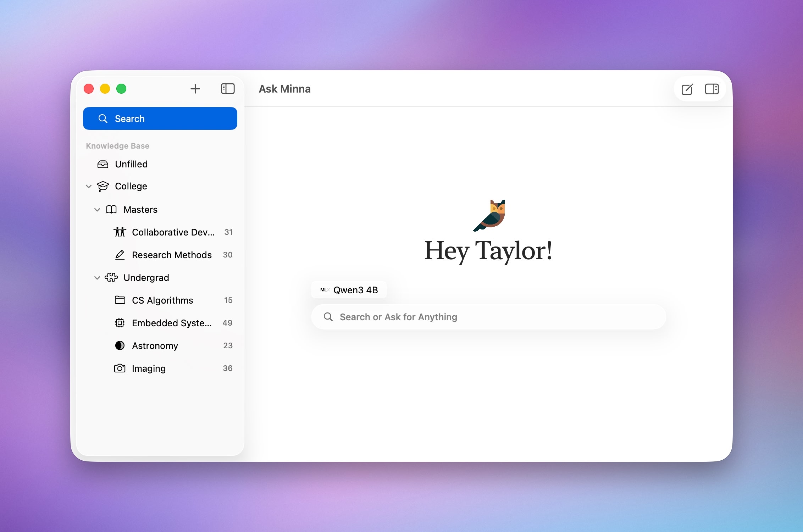Image resolution: width=803 pixels, height=532 pixels.
Task: Click the Unfilled tray icon
Action: [103, 164]
